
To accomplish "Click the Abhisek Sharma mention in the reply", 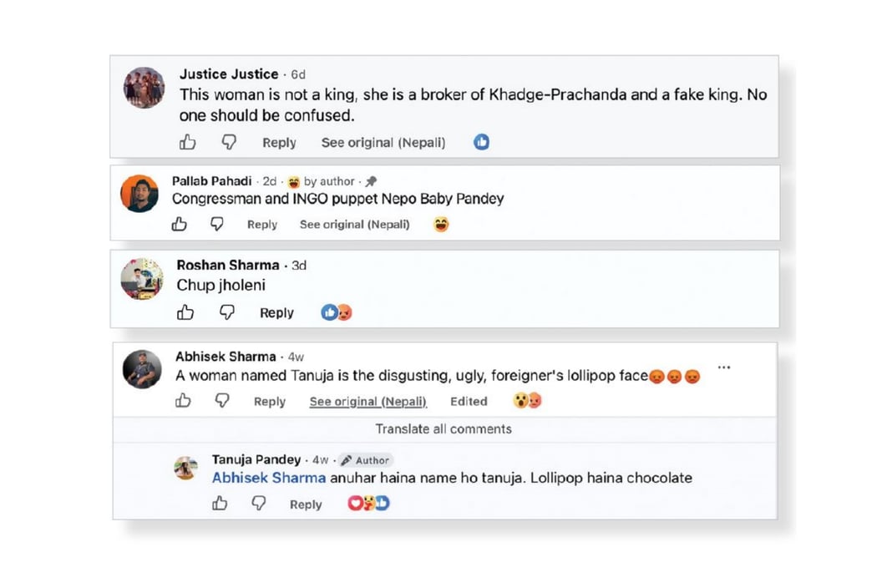I will click(269, 478).
